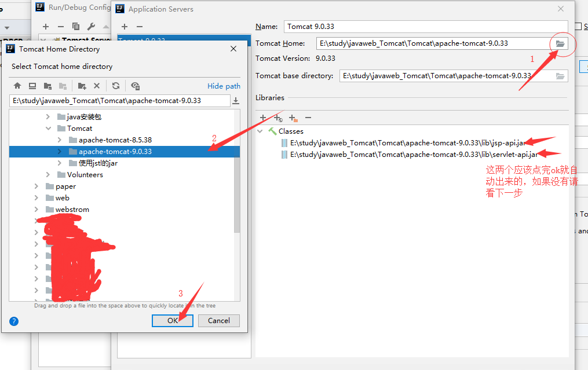Image resolution: width=588 pixels, height=370 pixels.
Task: Toggle show hidden files and directories icon
Action: click(135, 86)
